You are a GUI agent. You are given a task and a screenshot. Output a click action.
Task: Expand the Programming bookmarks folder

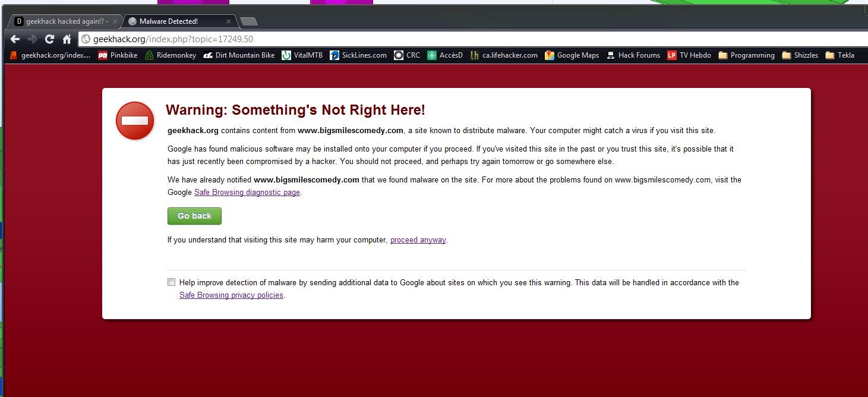[x=747, y=55]
